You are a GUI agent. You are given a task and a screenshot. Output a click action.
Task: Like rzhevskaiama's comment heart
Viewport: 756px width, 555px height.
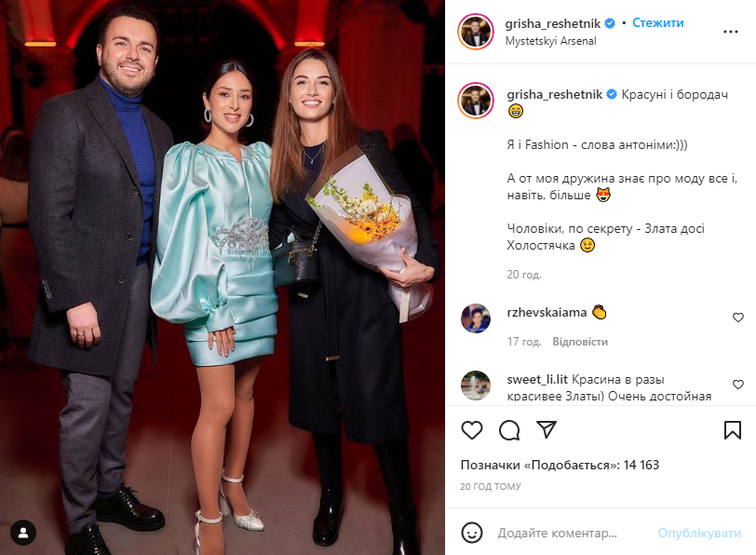pos(737,318)
